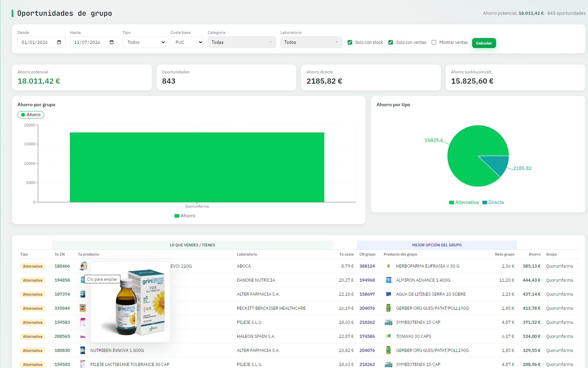This screenshot has height=368, width=588.
Task: Open CN link 194858
Action: click(x=62, y=280)
